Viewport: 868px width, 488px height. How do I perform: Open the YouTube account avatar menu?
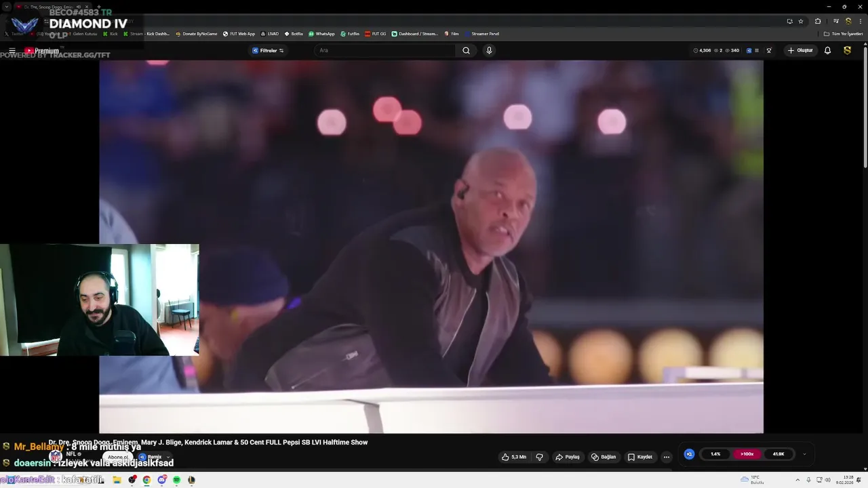point(847,50)
